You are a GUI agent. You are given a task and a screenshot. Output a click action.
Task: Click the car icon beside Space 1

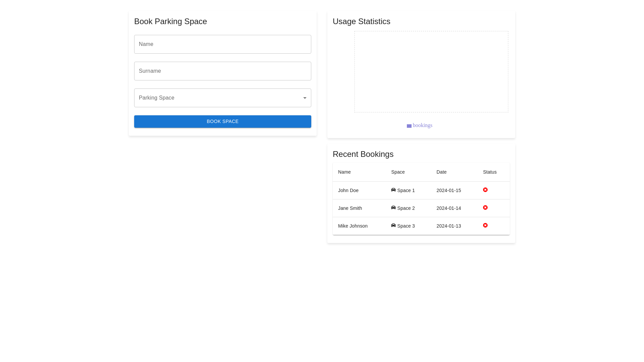tap(393, 190)
